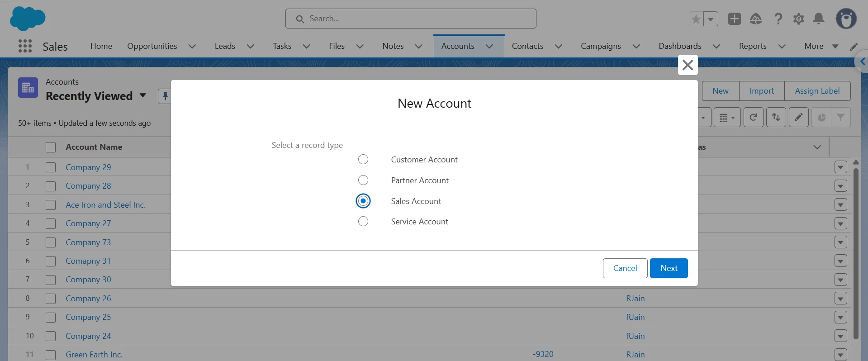Open row actions for Company 30
The height and width of the screenshot is (361, 868).
pyautogui.click(x=840, y=280)
